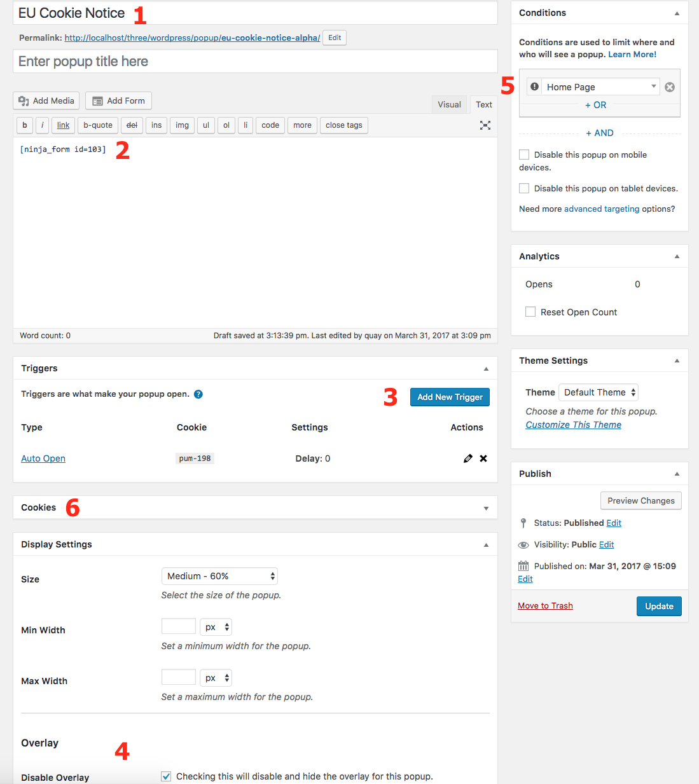
Task: Check the Reset Open Count box
Action: click(x=530, y=312)
